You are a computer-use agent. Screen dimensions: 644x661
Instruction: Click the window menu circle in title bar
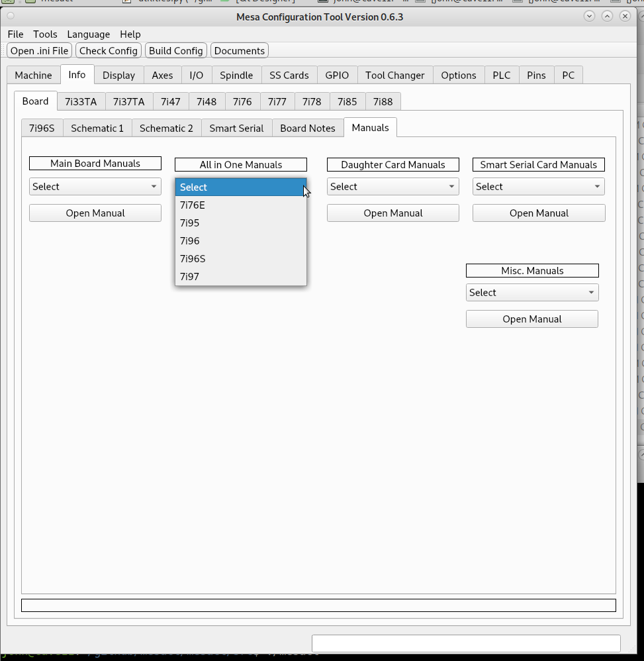(x=11, y=16)
